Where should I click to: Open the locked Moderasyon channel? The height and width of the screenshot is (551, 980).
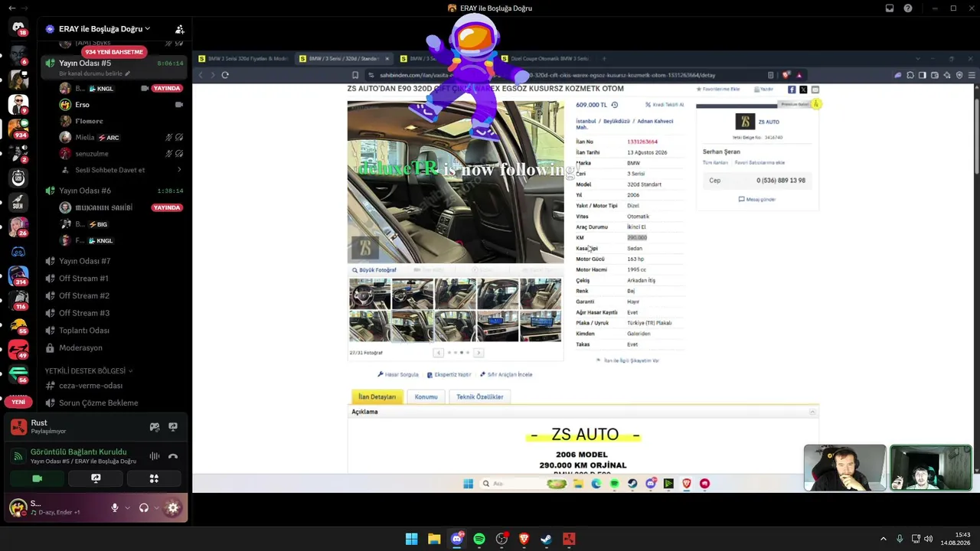click(80, 348)
